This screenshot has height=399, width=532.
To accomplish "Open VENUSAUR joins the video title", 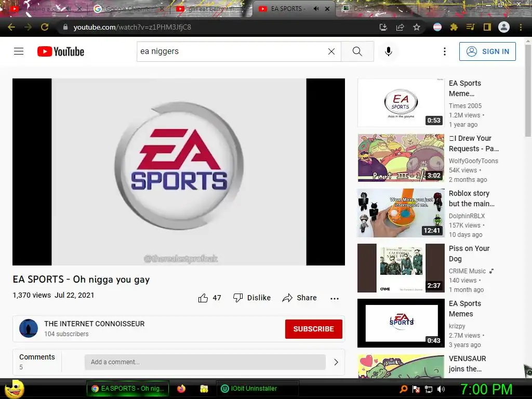I will pos(467,364).
